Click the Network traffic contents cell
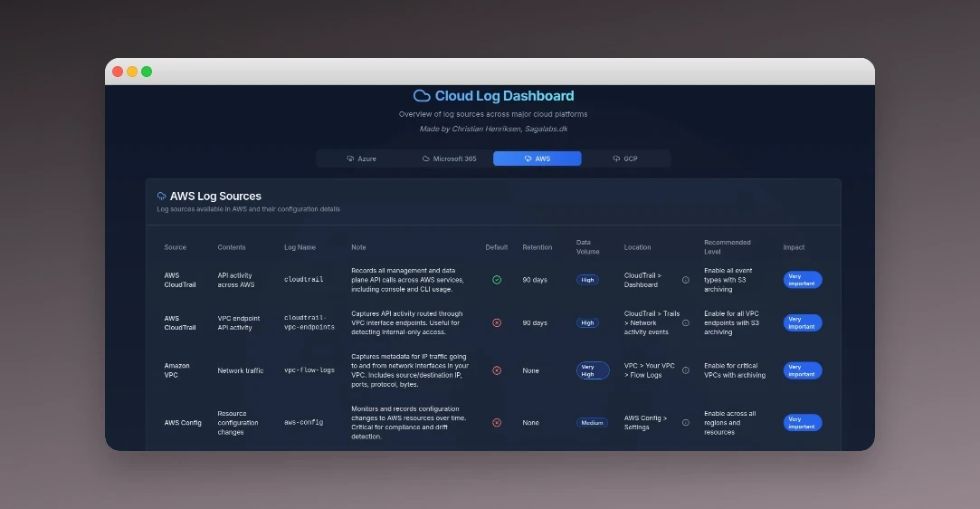 [x=241, y=370]
